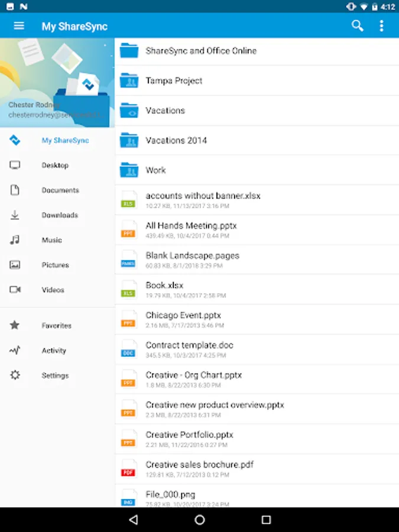Viewport: 399px width, 532px height.
Task: Click the XLS icon for accounts without banner.xlsx
Action: pos(129,200)
